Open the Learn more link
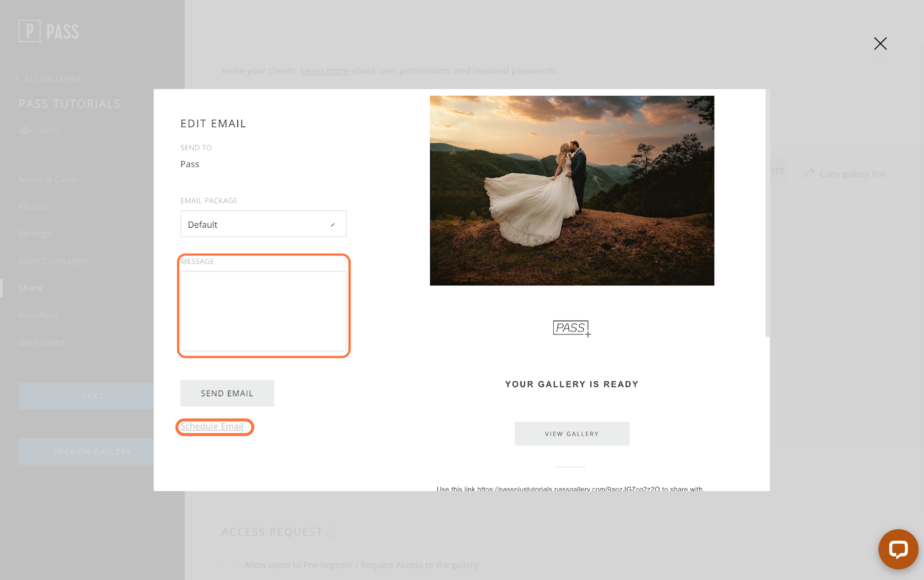The height and width of the screenshot is (580, 924). 325,70
